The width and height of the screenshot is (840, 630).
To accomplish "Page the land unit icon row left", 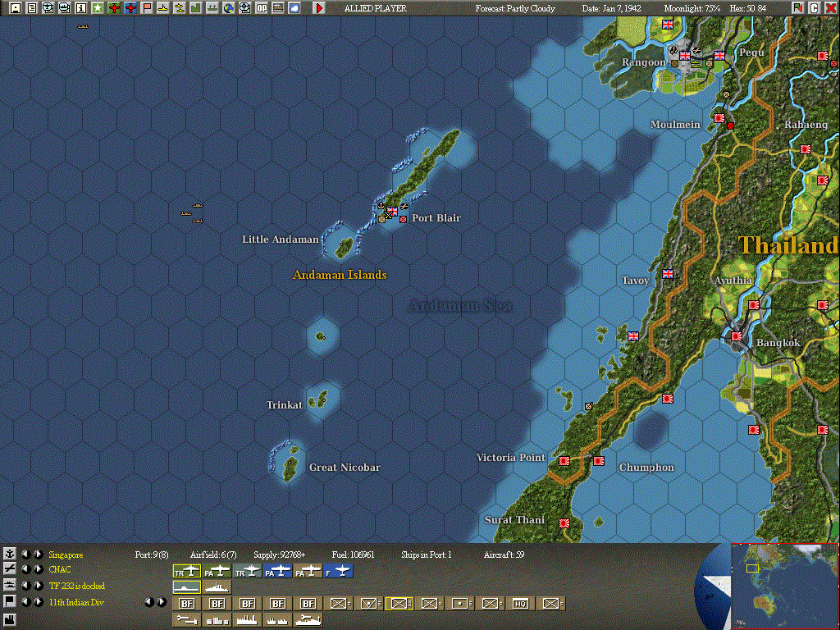I will (x=149, y=602).
